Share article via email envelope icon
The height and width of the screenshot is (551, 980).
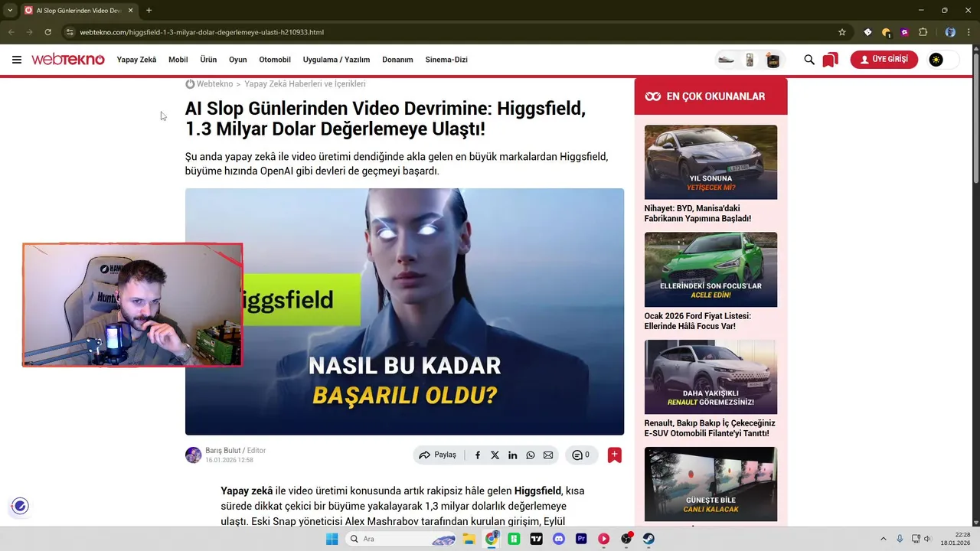[x=548, y=455]
